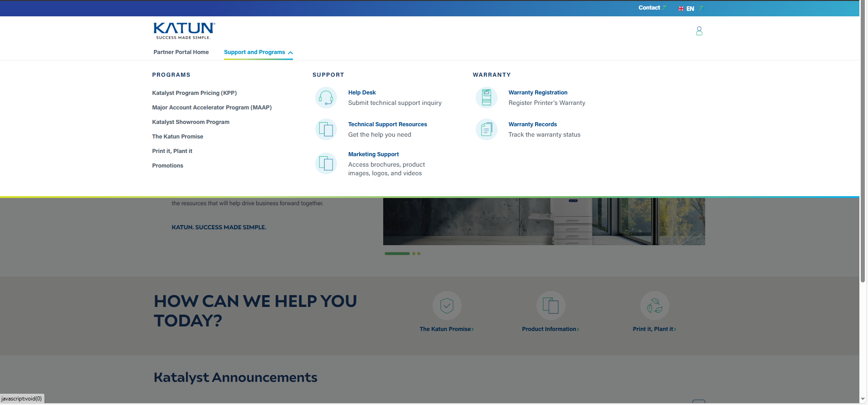Open the Warranty Records link
Image resolution: width=868 pixels, height=405 pixels.
[532, 124]
